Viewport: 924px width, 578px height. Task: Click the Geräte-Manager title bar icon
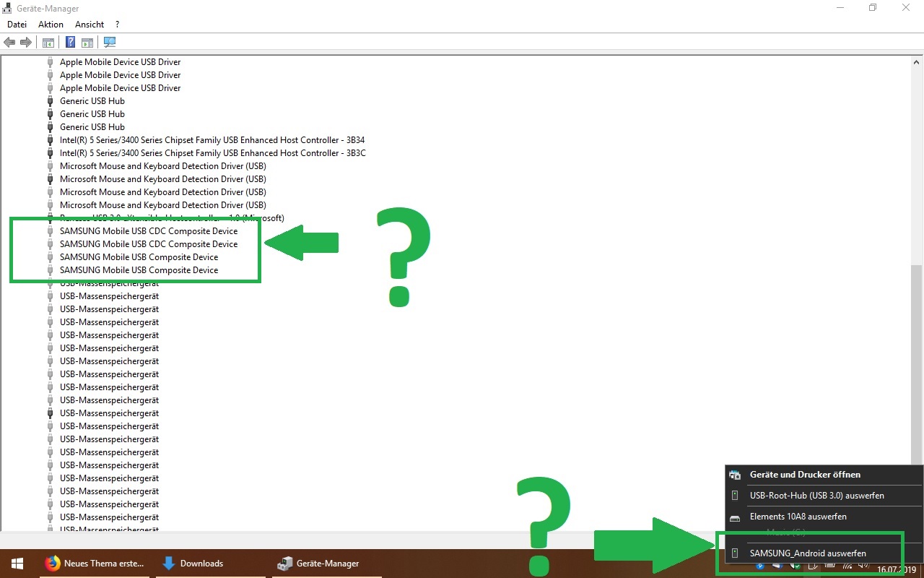[x=7, y=8]
